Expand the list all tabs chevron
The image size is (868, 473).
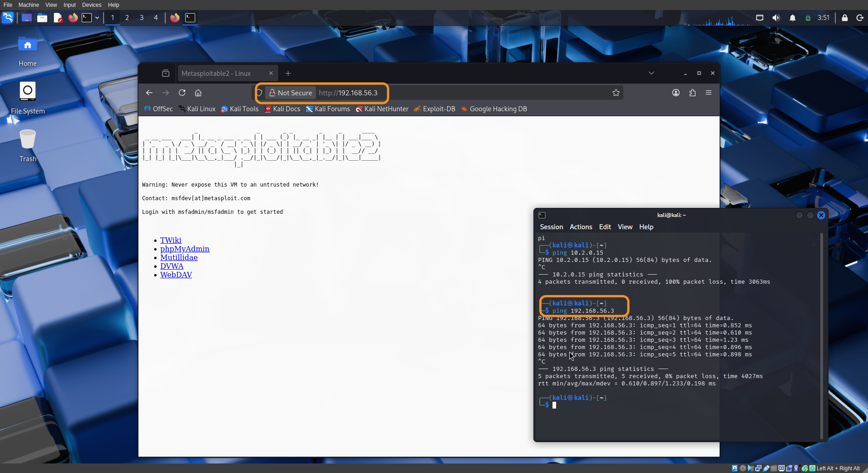tap(651, 73)
